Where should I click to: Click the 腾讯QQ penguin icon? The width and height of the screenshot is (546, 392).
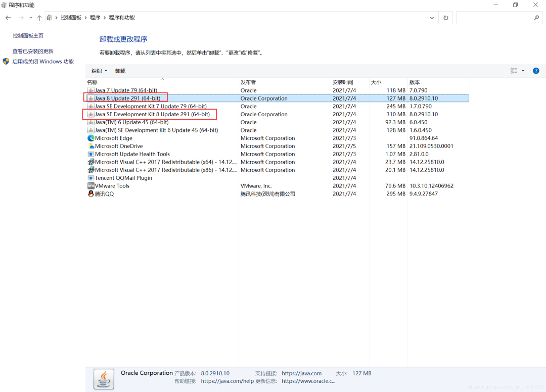tap(91, 194)
